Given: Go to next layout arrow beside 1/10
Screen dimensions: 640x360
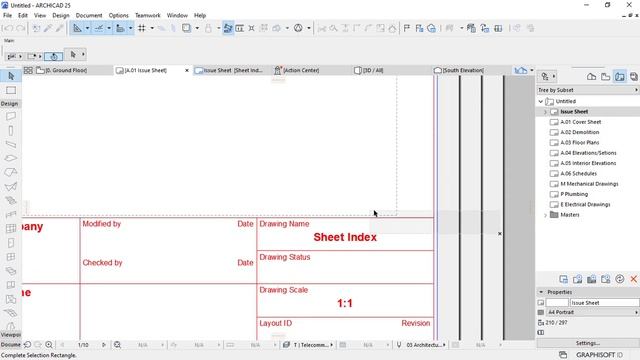Looking at the screenshot, I should coord(104,345).
